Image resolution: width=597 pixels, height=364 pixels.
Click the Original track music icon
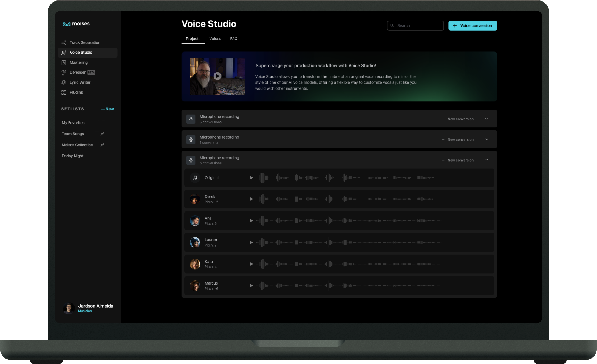coord(195,178)
